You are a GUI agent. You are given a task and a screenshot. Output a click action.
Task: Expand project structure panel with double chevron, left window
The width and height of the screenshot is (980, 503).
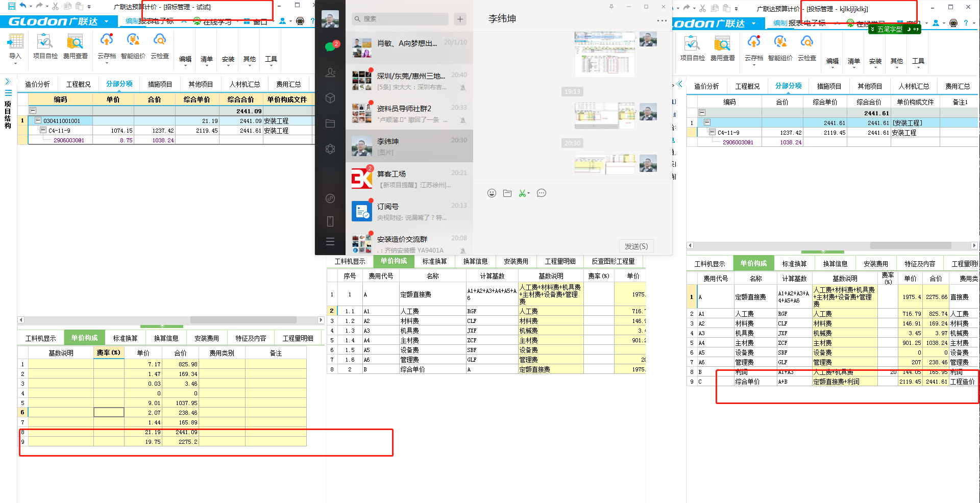pyautogui.click(x=8, y=82)
